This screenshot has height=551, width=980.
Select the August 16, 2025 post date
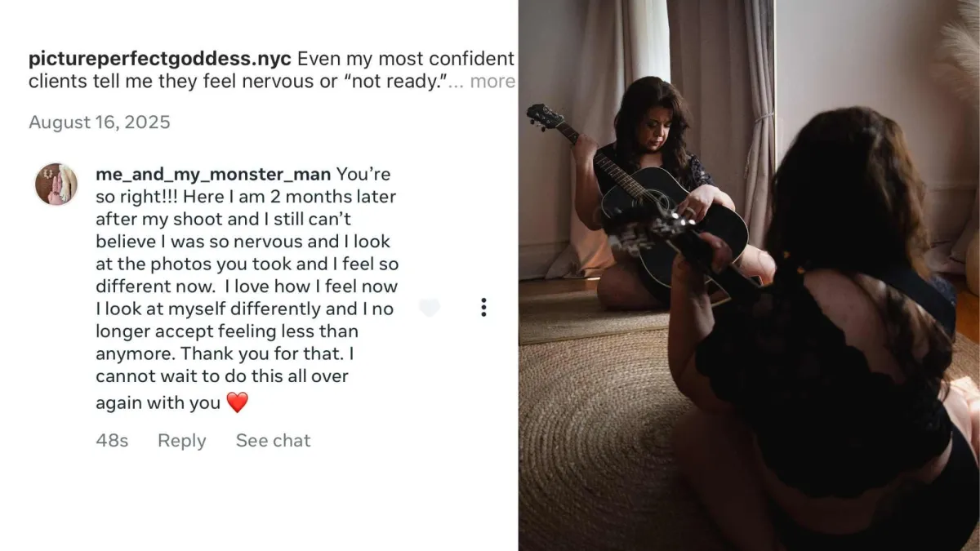tap(100, 122)
